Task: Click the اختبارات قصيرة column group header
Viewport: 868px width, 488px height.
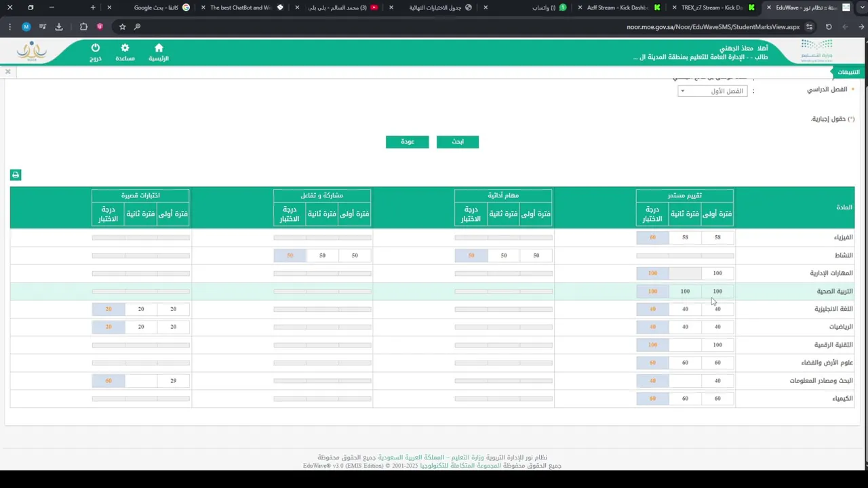Action: click(x=140, y=195)
